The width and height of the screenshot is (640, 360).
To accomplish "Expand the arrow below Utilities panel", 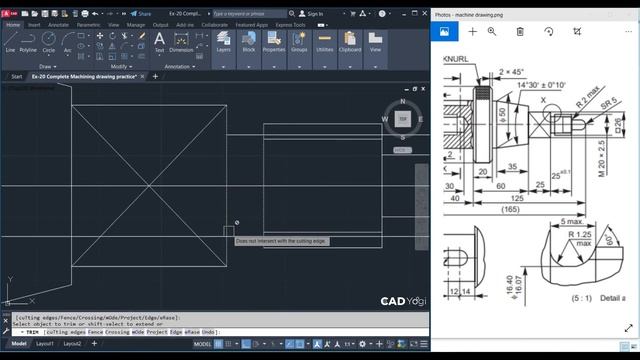I will click(x=324, y=67).
